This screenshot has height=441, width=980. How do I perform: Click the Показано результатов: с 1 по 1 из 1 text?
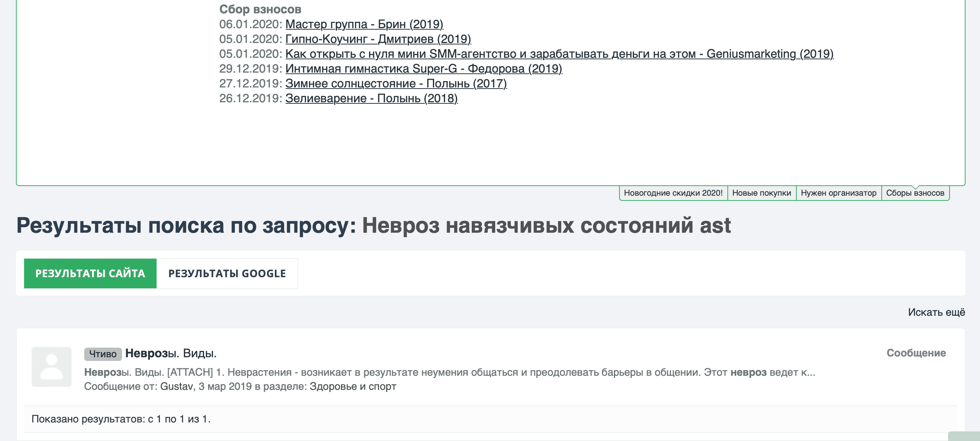point(121,419)
